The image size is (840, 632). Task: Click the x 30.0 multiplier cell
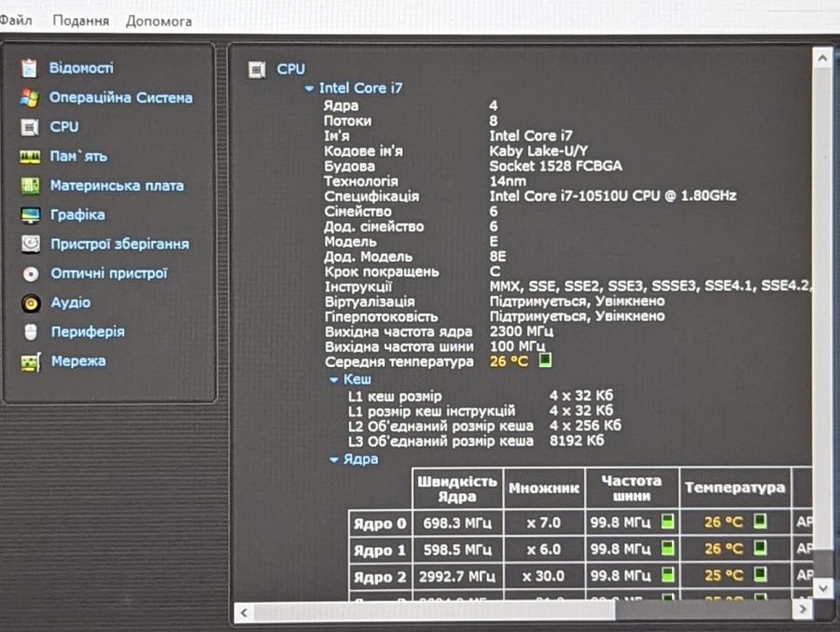pos(543,576)
